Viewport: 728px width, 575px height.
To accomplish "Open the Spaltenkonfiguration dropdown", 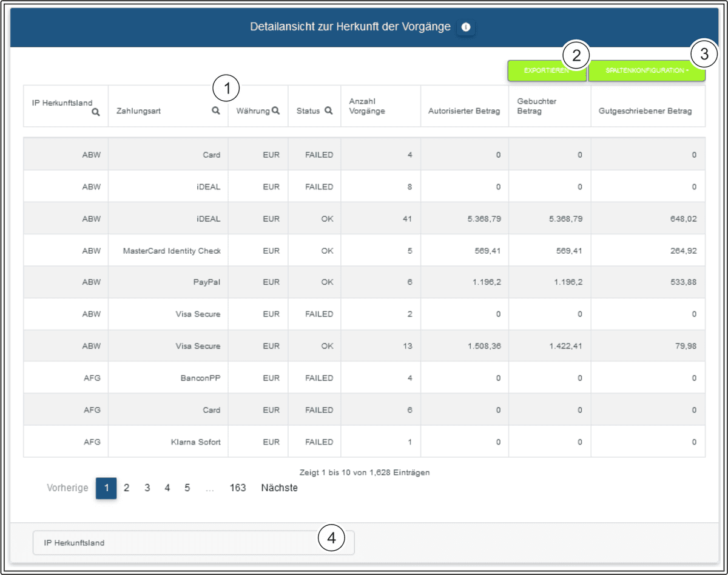I will click(646, 71).
